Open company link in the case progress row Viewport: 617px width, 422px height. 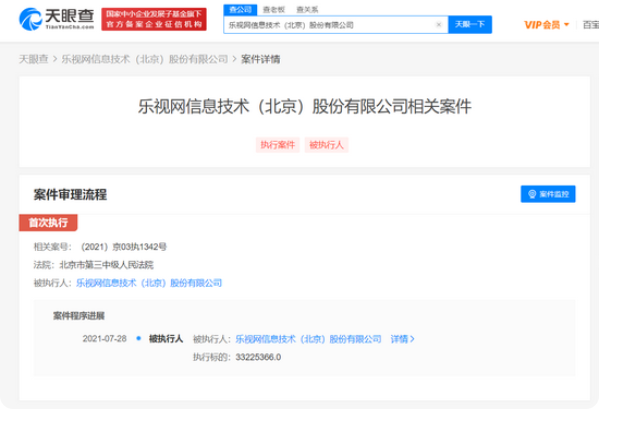coord(308,339)
